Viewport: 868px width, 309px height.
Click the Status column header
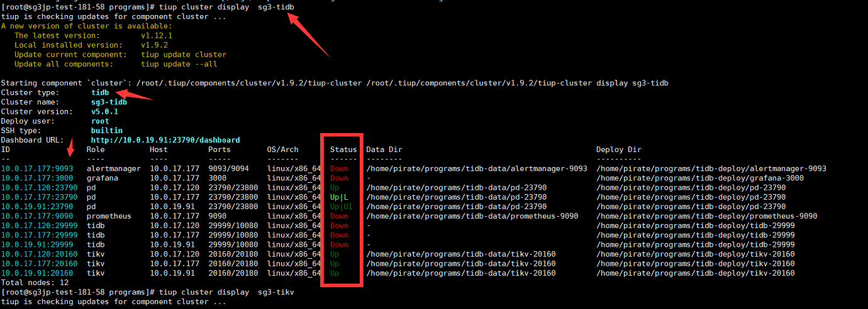coord(343,149)
